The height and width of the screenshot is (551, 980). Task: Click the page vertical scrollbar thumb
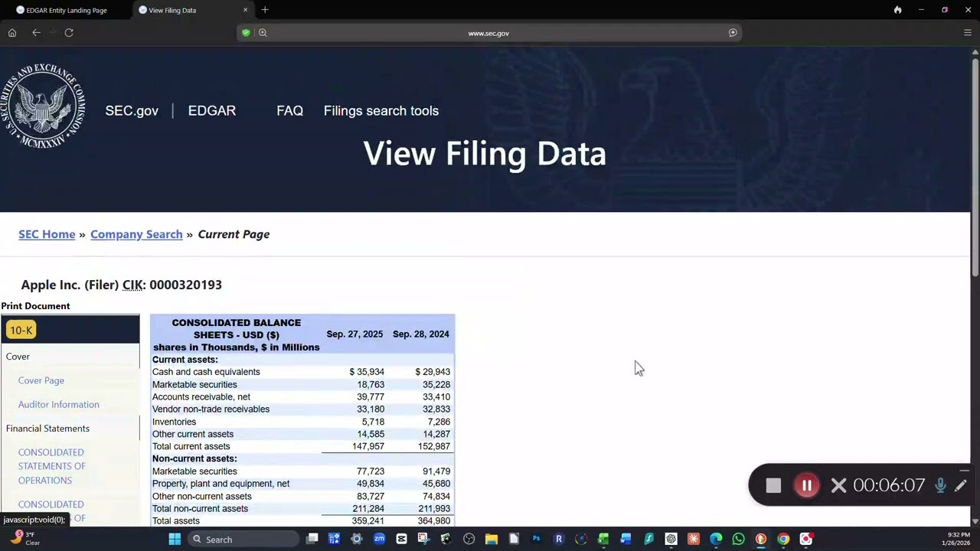[x=975, y=167]
